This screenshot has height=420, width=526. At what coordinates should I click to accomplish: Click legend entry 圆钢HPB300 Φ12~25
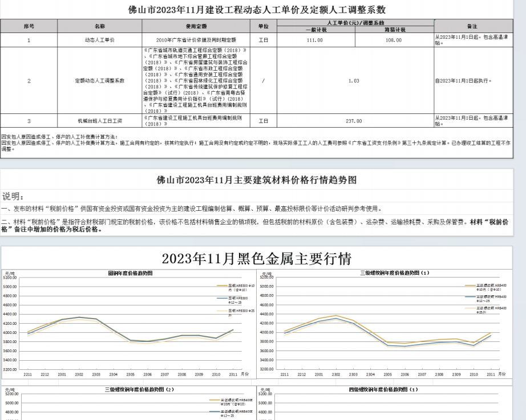click(233, 300)
